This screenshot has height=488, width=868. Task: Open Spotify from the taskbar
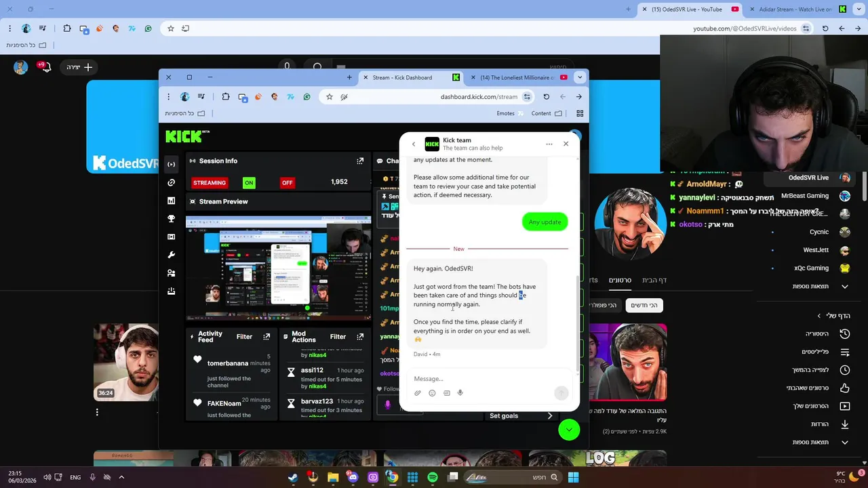point(433,477)
